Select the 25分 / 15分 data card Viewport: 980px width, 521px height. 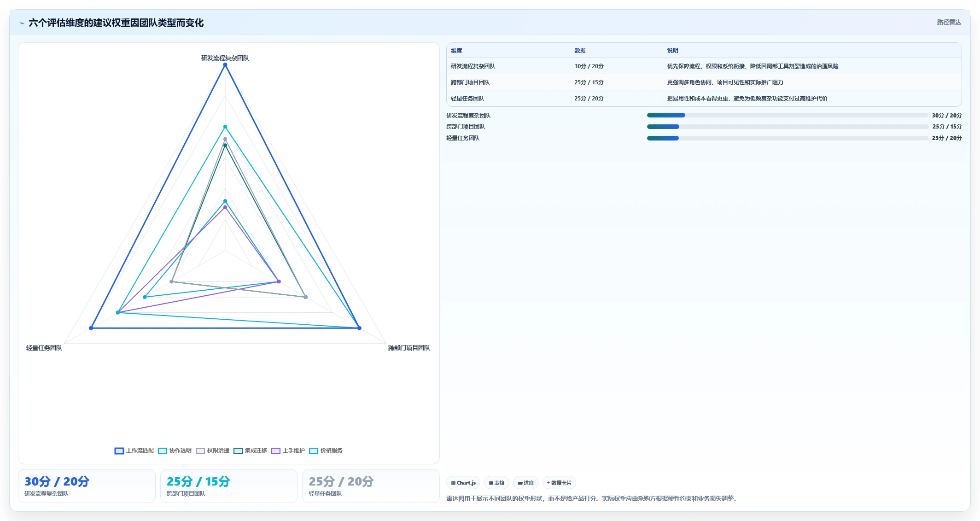(229, 486)
